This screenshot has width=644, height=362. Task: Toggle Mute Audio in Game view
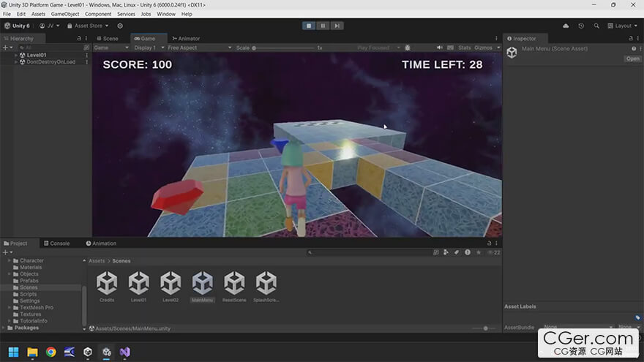(x=440, y=48)
